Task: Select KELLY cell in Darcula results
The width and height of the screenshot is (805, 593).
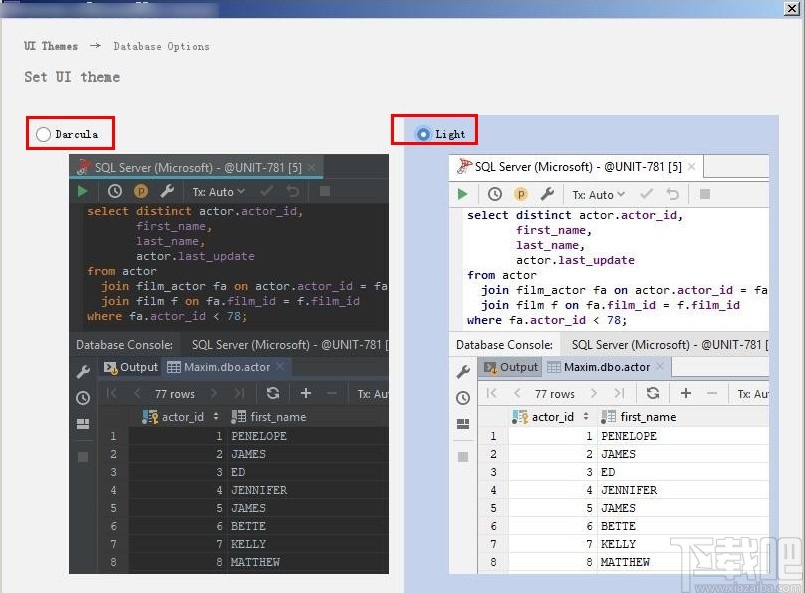Action: tap(248, 544)
